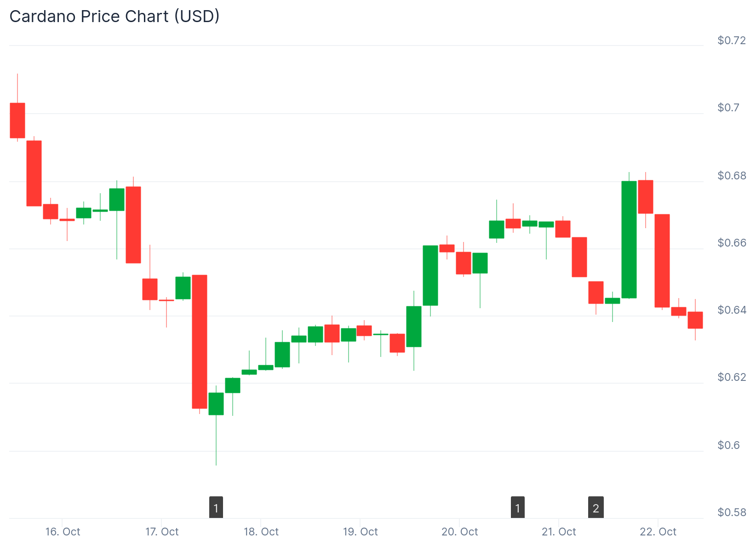Click the green candle with wick below $0.60
Image resolution: width=756 pixels, height=552 pixels.
coord(216,404)
